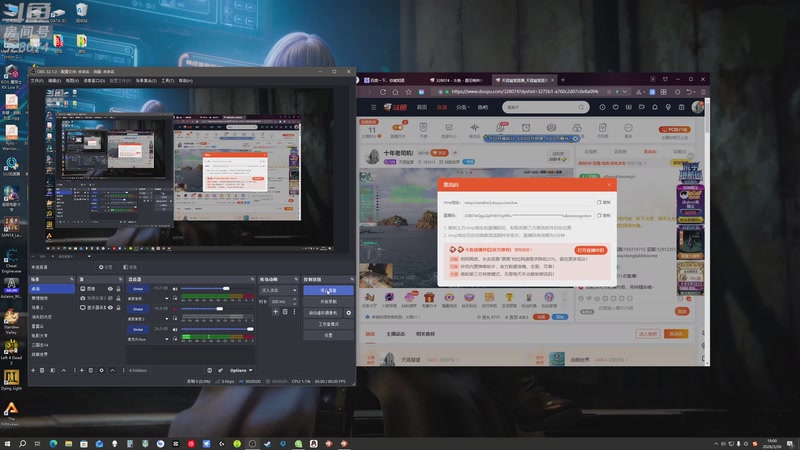The height and width of the screenshot is (450, 800).
Task: Open the mixer Options dropdown
Action: 241,370
